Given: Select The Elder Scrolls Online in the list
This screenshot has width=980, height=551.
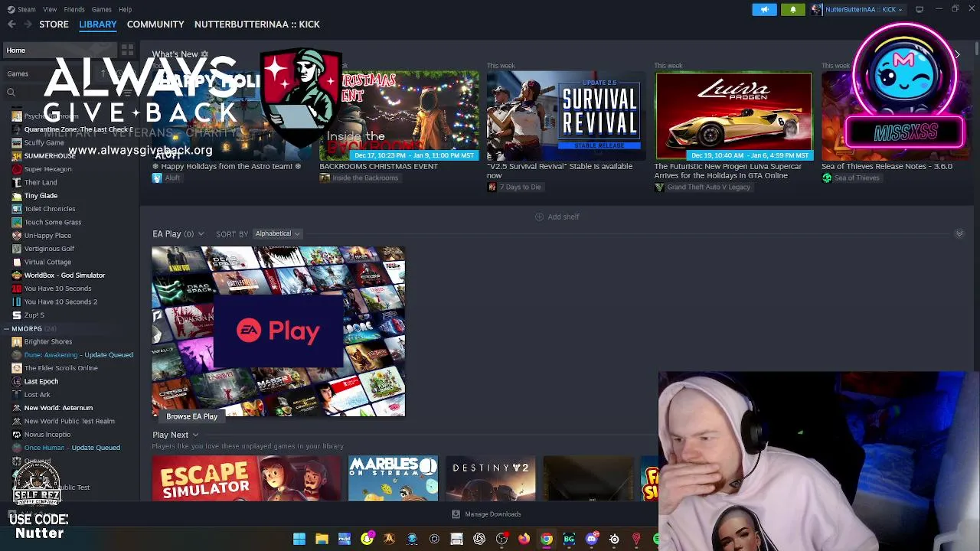Looking at the screenshot, I should [60, 368].
